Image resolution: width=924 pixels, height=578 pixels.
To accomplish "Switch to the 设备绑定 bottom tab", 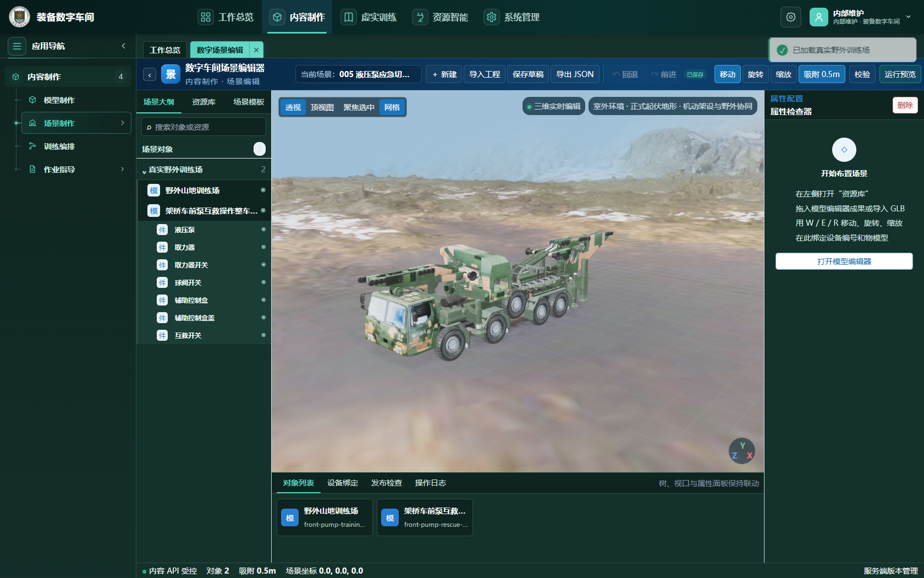I will click(x=343, y=483).
